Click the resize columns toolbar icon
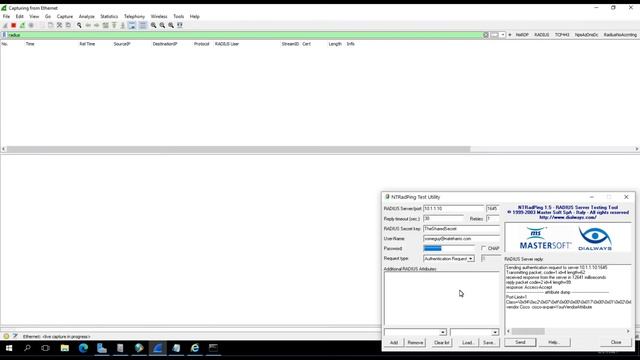Screen dimensions: 640x360 coord(180,25)
